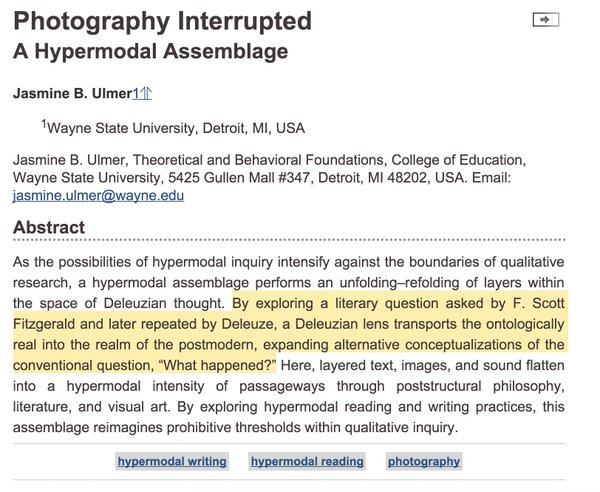Click the Abstract section heading
Screen dimensions: 600x492
pyautogui.click(x=49, y=227)
